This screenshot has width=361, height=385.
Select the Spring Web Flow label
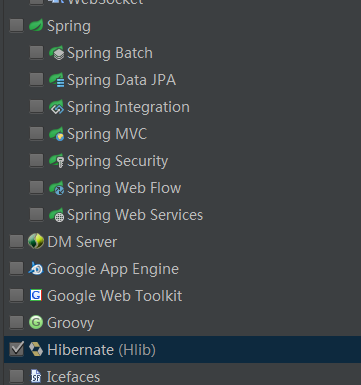[x=124, y=188]
